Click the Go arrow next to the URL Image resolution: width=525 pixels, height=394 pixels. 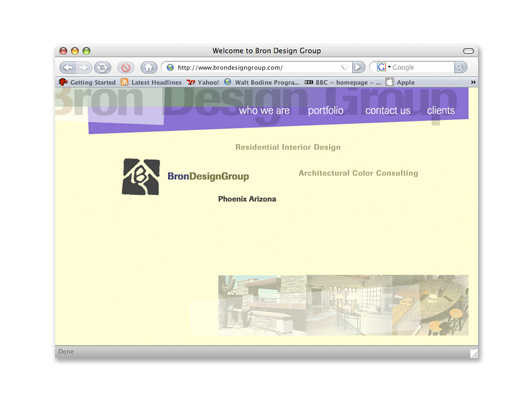pyautogui.click(x=358, y=67)
